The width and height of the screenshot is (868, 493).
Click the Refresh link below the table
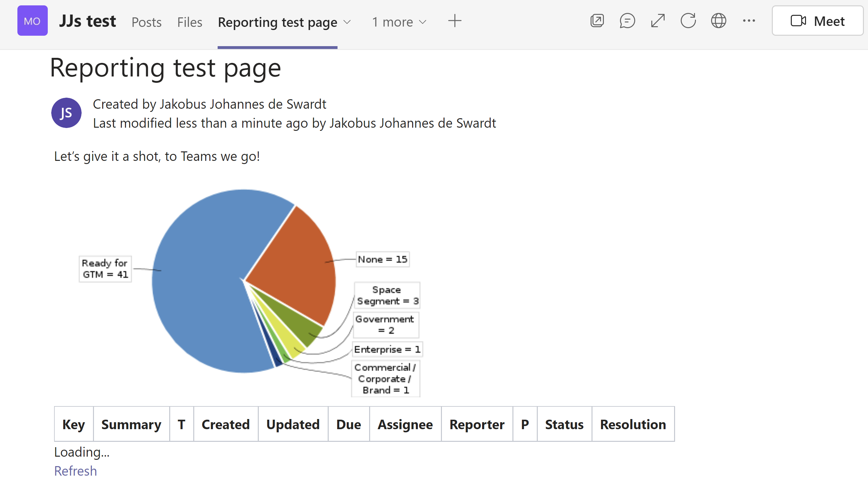click(76, 471)
